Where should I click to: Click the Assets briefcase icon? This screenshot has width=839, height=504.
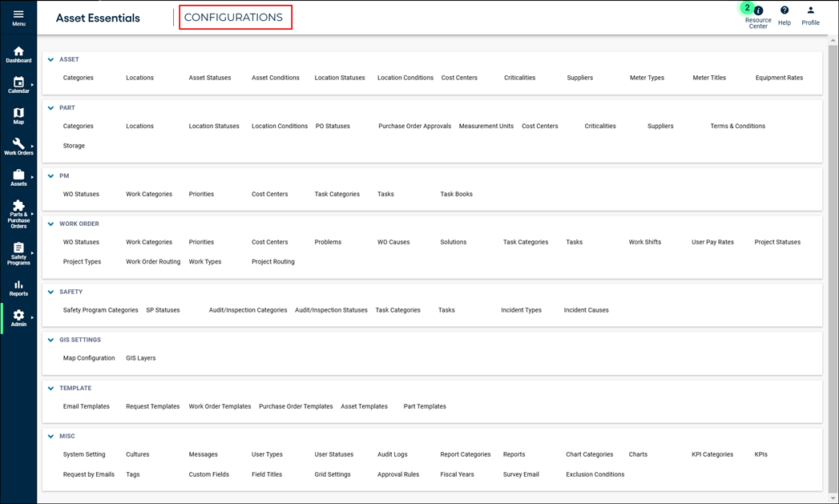click(18, 175)
